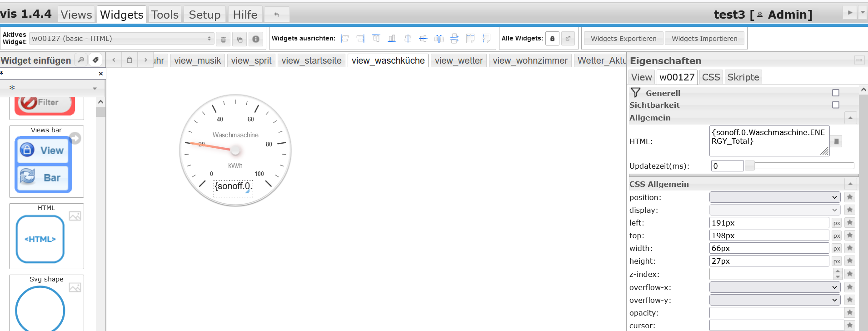This screenshot has width=868, height=331.
Task: Click the undo arrow button in the menu bar
Action: [276, 15]
